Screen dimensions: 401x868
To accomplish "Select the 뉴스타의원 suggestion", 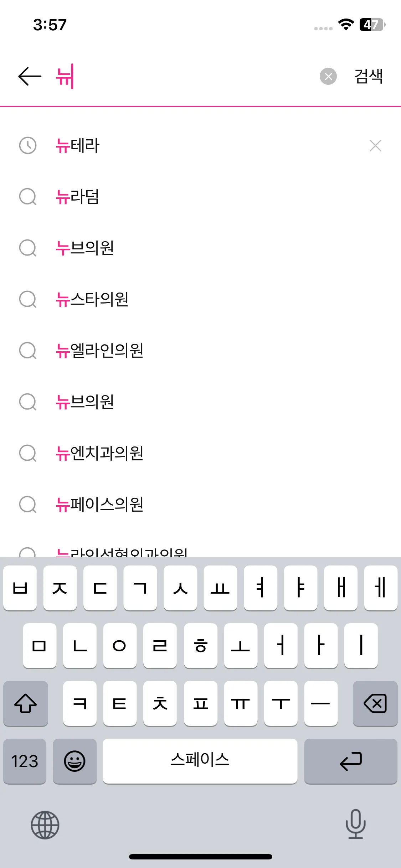I will coord(200,299).
